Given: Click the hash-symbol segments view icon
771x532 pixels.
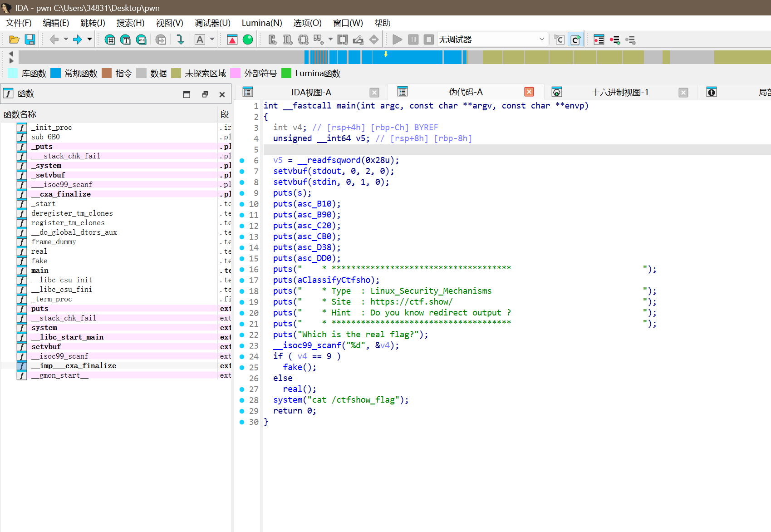Looking at the screenshot, I should 110,40.
